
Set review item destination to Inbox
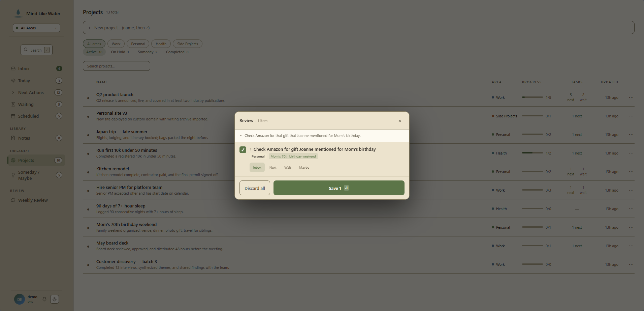(x=257, y=167)
